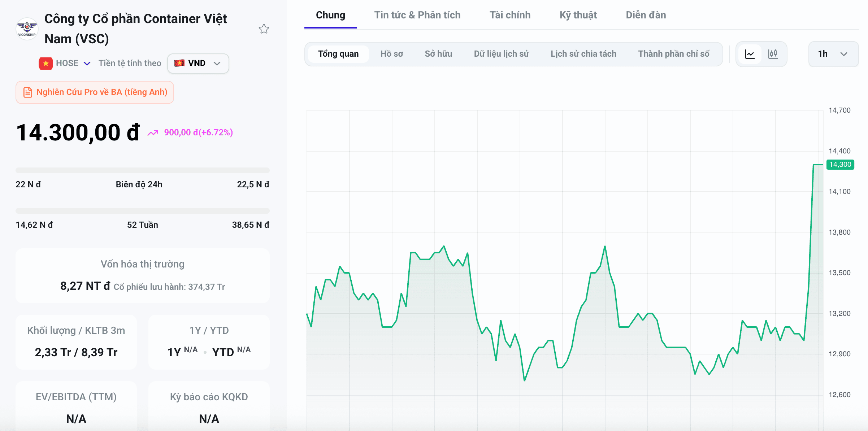Click the 14.300,00 đ current price

[78, 132]
